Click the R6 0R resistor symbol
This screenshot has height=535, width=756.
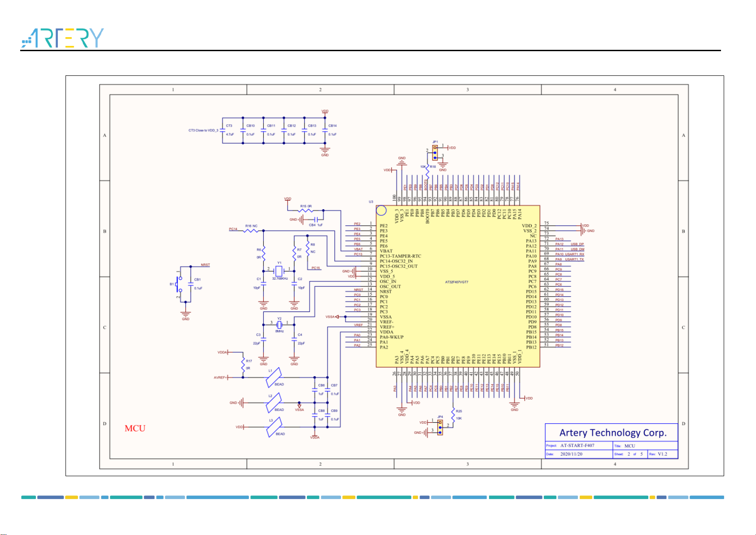263,254
